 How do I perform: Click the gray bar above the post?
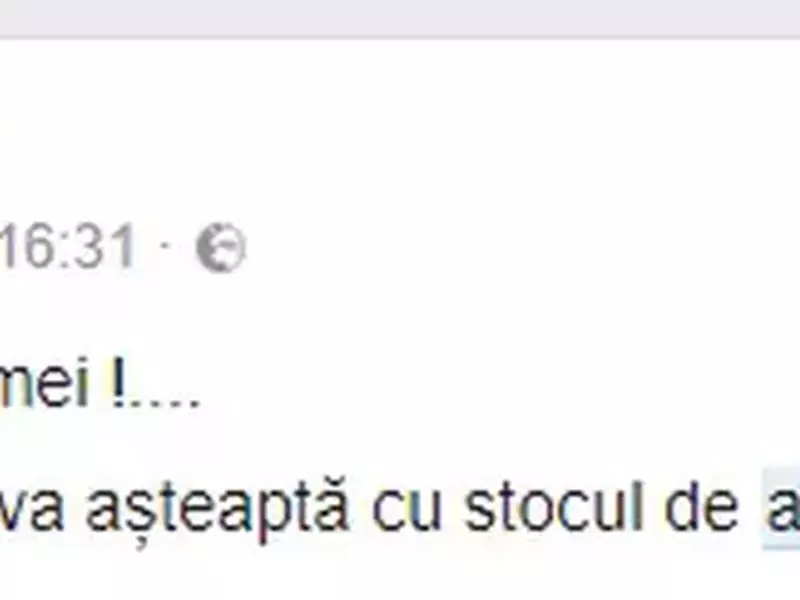(x=400, y=18)
